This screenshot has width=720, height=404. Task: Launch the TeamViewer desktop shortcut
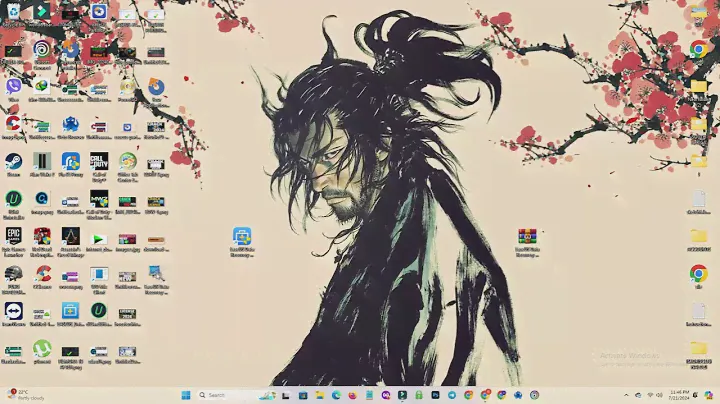[14, 311]
